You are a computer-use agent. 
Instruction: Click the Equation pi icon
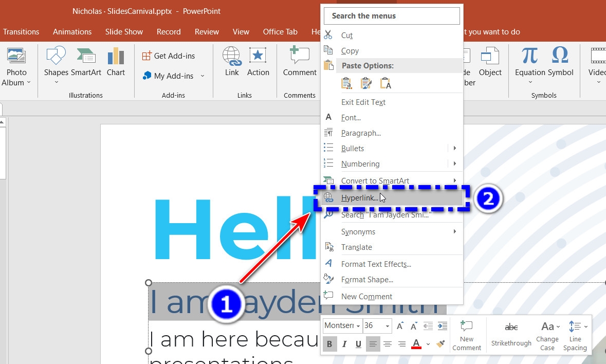tap(529, 55)
